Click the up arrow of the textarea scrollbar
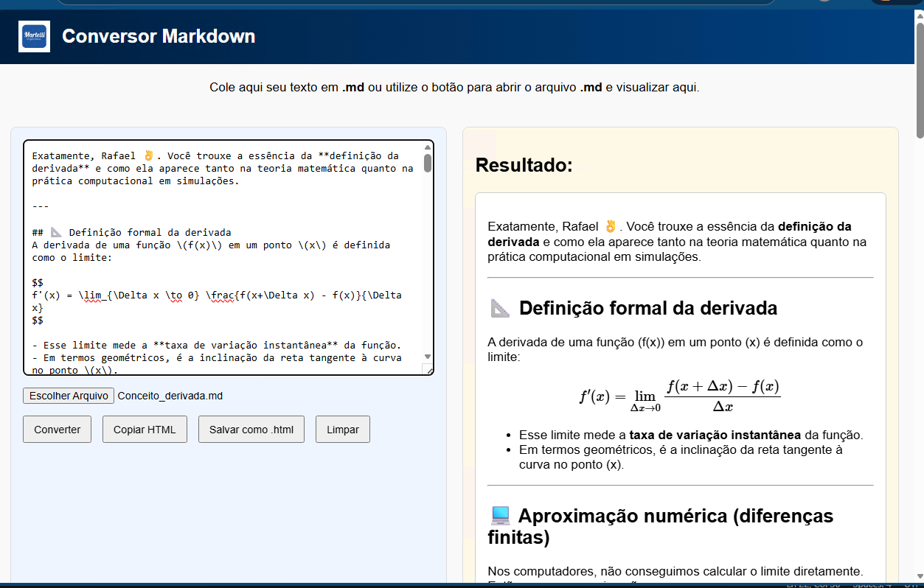Image resolution: width=924 pixels, height=588 pixels. (428, 147)
